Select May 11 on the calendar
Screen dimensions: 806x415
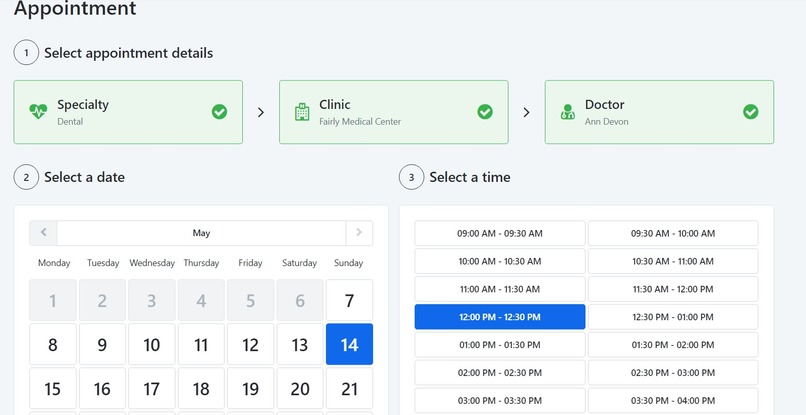tap(201, 344)
